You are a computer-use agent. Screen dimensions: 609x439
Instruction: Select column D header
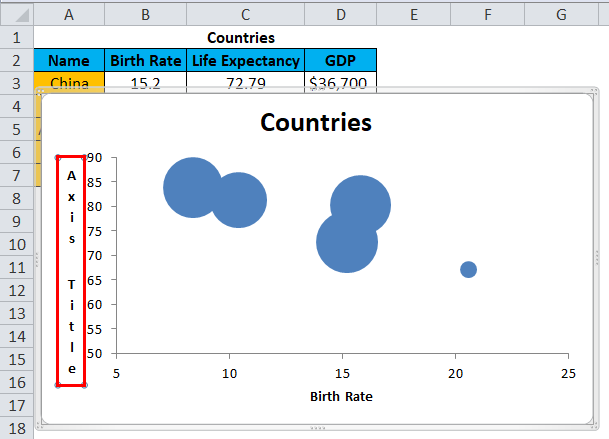(341, 15)
